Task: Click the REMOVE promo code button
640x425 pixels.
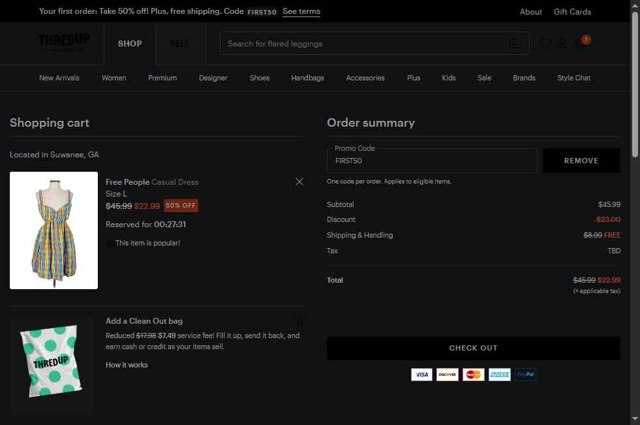Action: tap(581, 160)
